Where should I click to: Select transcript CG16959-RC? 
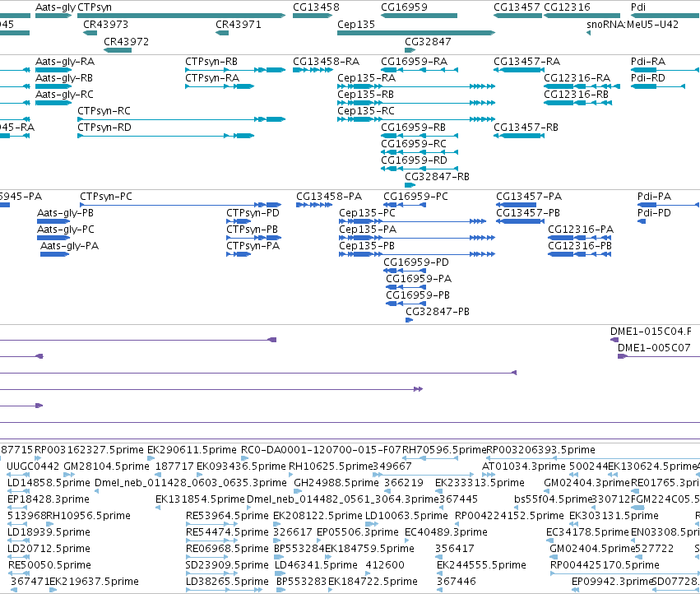coord(420,152)
